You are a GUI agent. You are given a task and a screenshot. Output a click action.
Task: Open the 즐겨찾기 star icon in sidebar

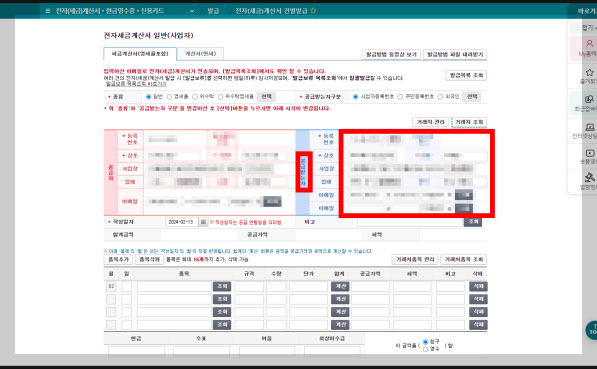coord(589,72)
